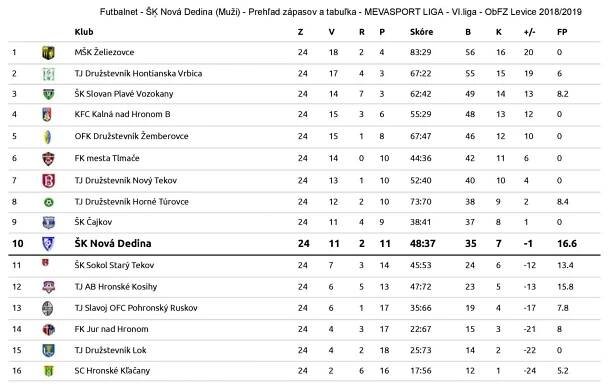Open the OFK Družstevník Žemberovce team link
Viewport: 616px width, 389px height.
(131, 136)
